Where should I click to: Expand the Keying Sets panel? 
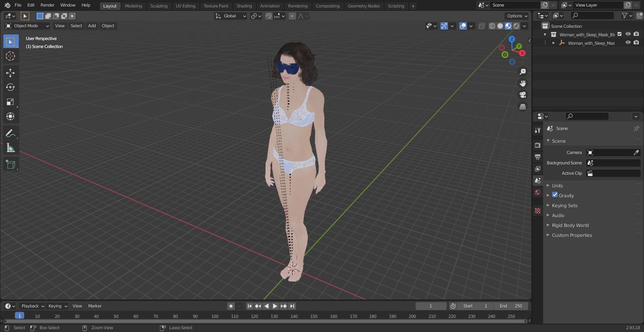(564, 205)
